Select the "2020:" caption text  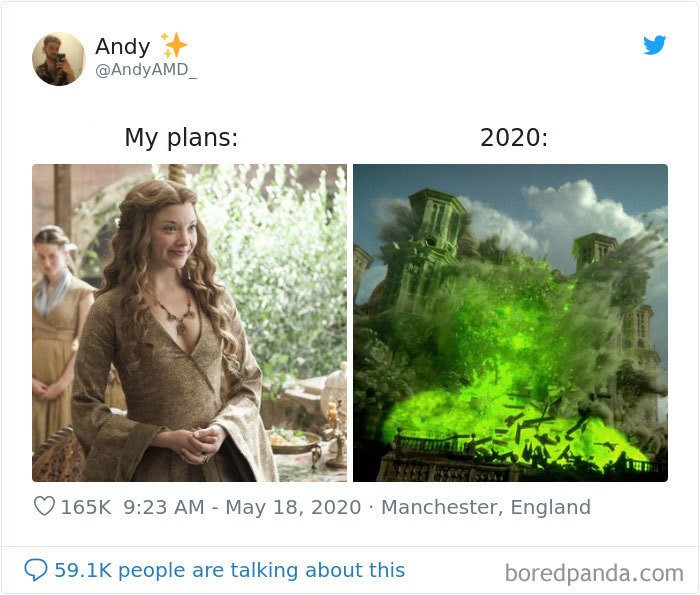point(514,137)
